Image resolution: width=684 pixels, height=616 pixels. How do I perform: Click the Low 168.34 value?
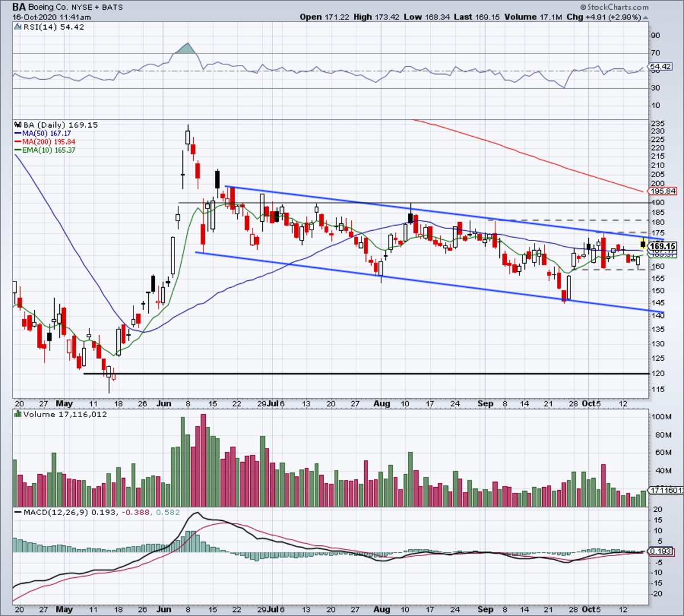pos(426,17)
